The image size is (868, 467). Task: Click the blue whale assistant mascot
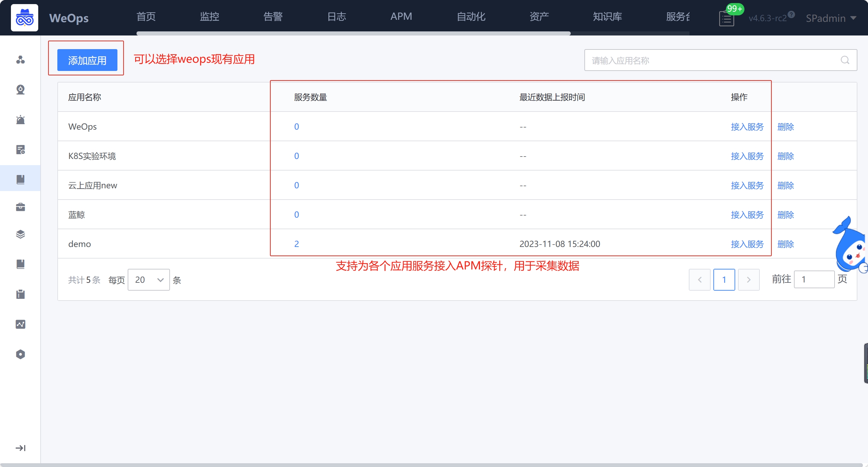[850, 245]
